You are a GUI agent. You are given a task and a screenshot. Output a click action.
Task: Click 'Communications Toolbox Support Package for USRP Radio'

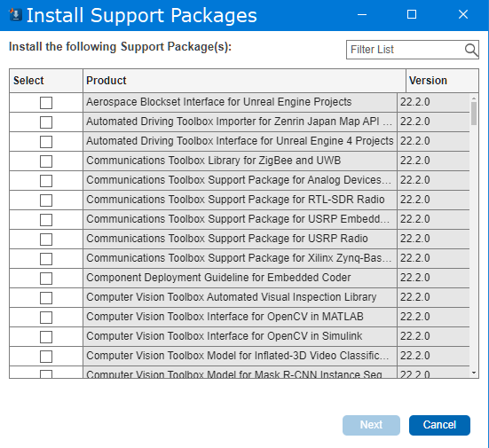pyautogui.click(x=227, y=239)
